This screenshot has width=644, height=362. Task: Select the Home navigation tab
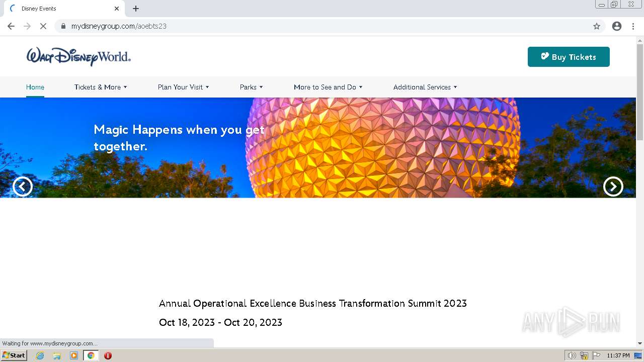click(35, 87)
